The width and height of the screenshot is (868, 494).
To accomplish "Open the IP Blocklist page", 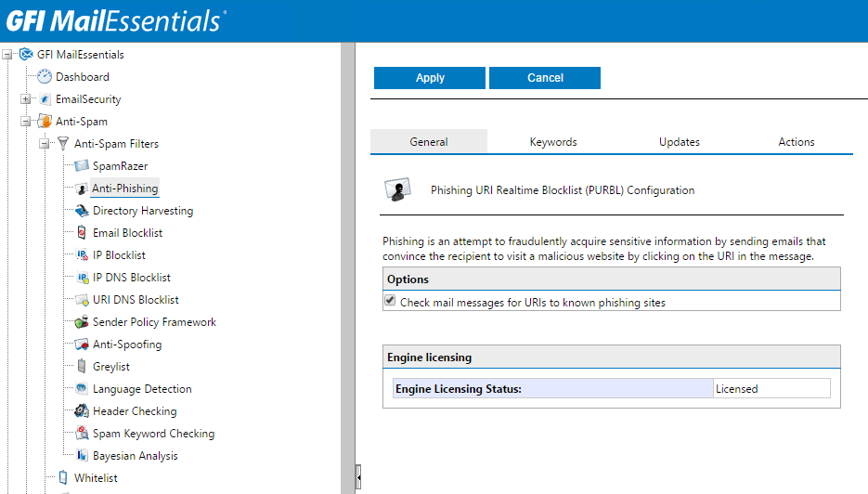I will (x=119, y=254).
